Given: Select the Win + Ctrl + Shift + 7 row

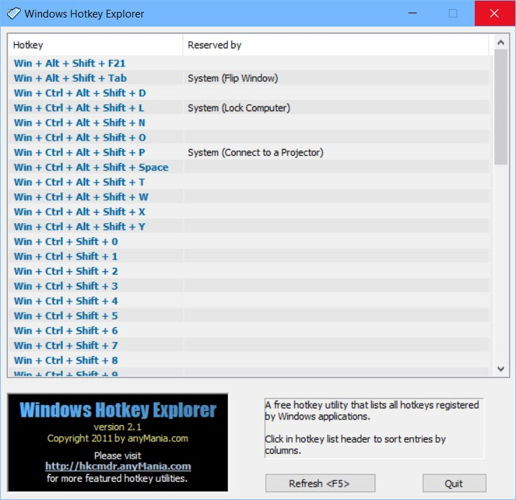Looking at the screenshot, I should point(248,345).
